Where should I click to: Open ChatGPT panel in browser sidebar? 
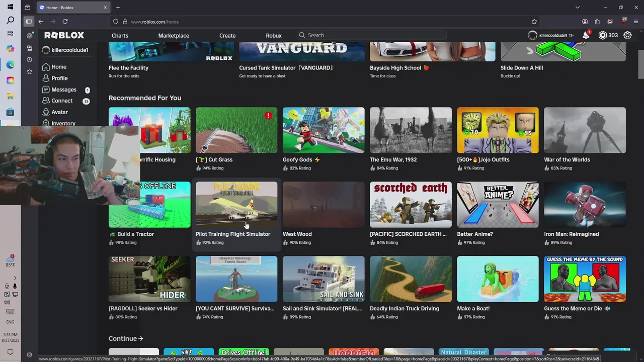pos(29,36)
